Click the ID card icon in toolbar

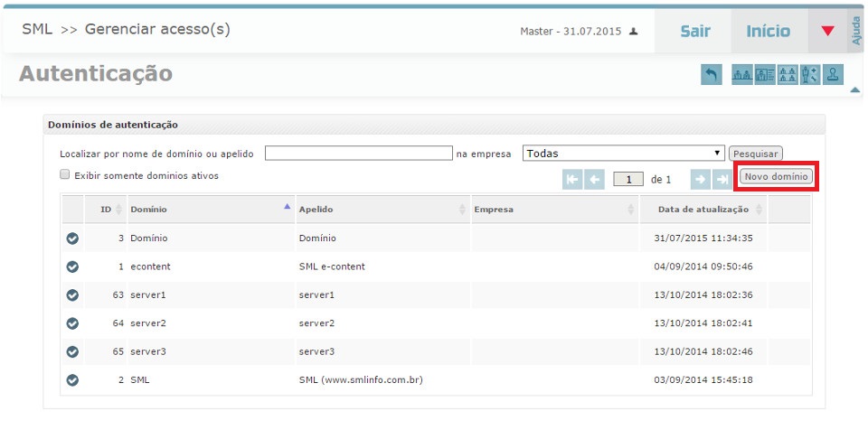tap(765, 75)
